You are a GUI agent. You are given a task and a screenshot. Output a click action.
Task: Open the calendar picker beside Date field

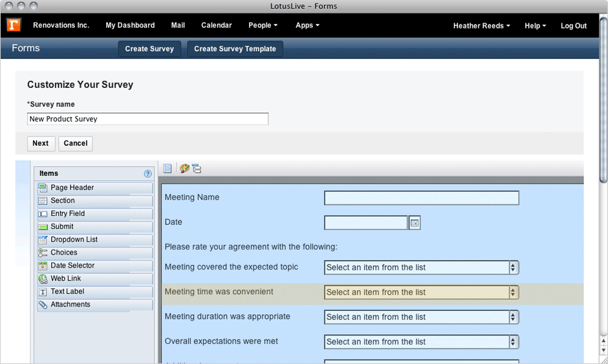pyautogui.click(x=415, y=223)
